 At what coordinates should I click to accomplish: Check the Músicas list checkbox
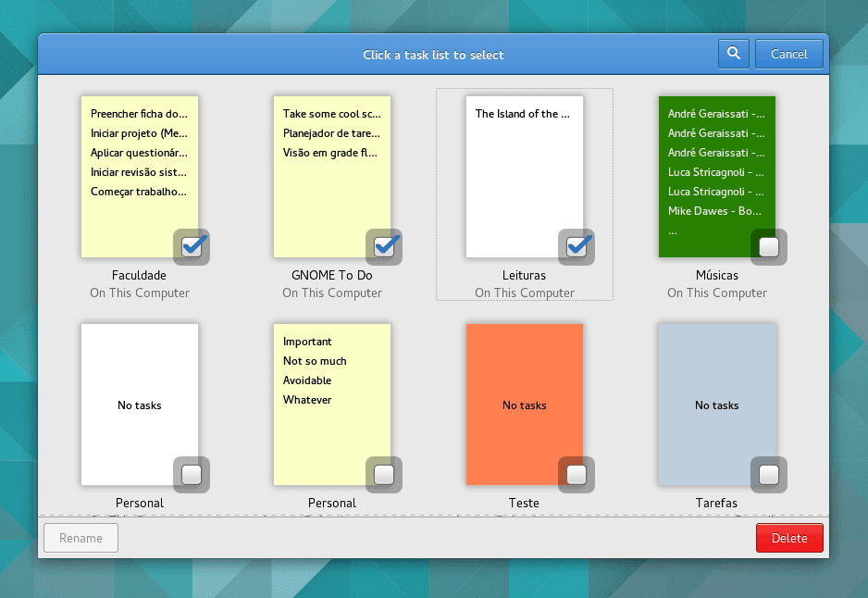click(769, 246)
